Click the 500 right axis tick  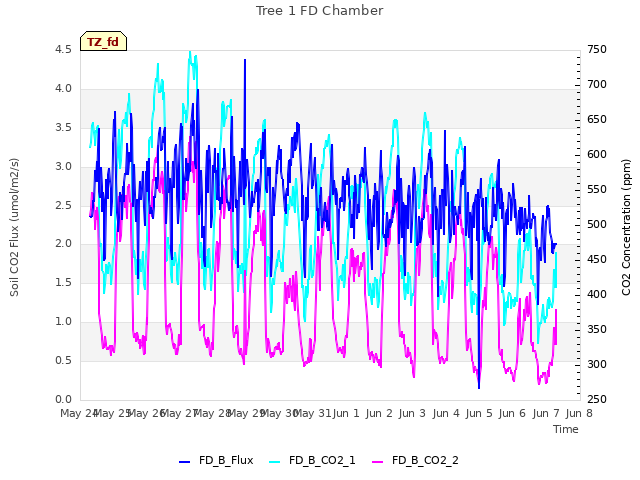pos(597,224)
